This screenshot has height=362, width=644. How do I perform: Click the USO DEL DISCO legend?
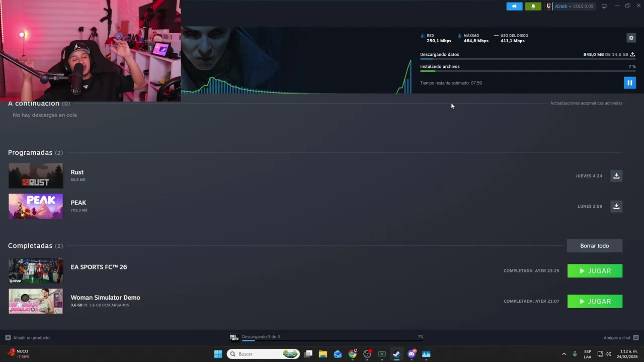coord(511,38)
